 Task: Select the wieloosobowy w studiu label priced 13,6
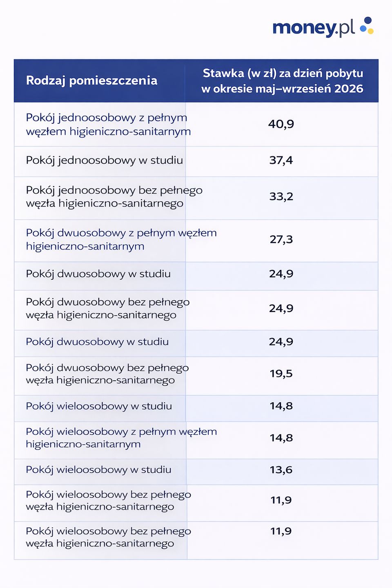tap(98, 470)
